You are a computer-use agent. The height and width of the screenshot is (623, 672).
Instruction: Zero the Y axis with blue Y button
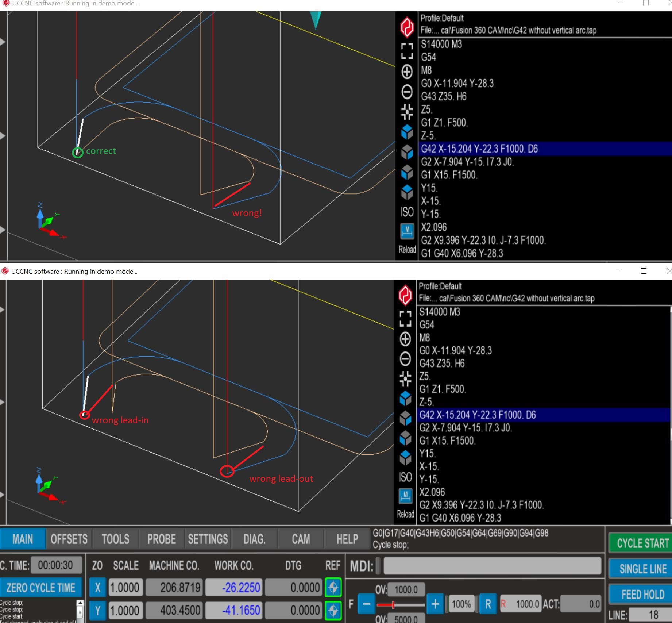[x=97, y=610]
